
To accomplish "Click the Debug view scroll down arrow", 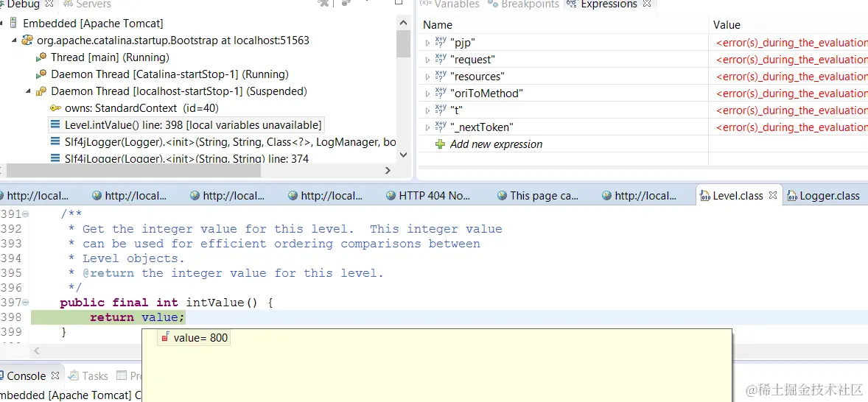I will coord(404,155).
